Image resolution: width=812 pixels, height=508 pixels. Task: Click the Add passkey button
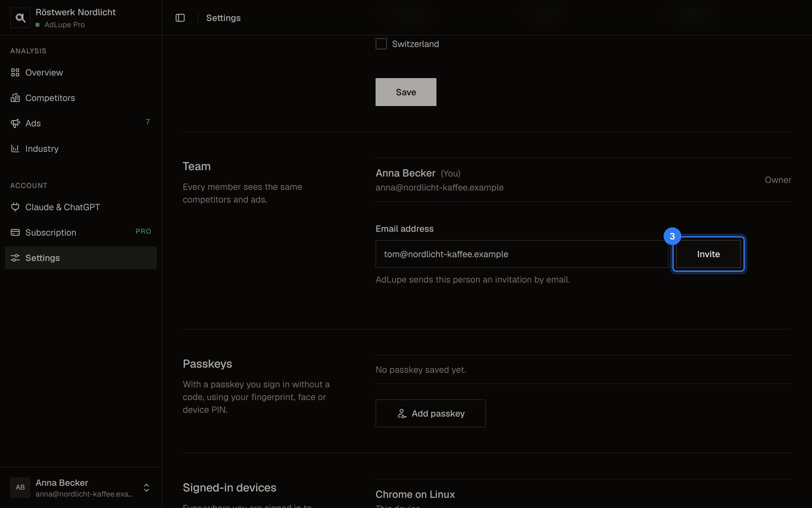click(430, 414)
